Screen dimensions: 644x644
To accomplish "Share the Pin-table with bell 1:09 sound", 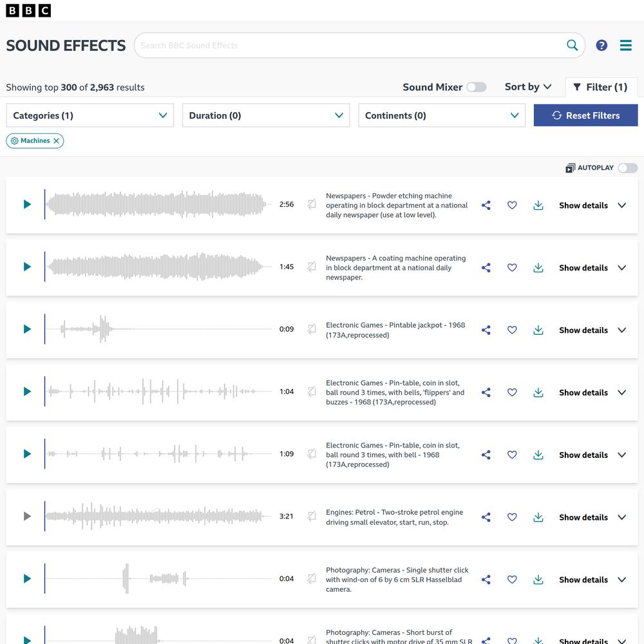I will point(486,455).
